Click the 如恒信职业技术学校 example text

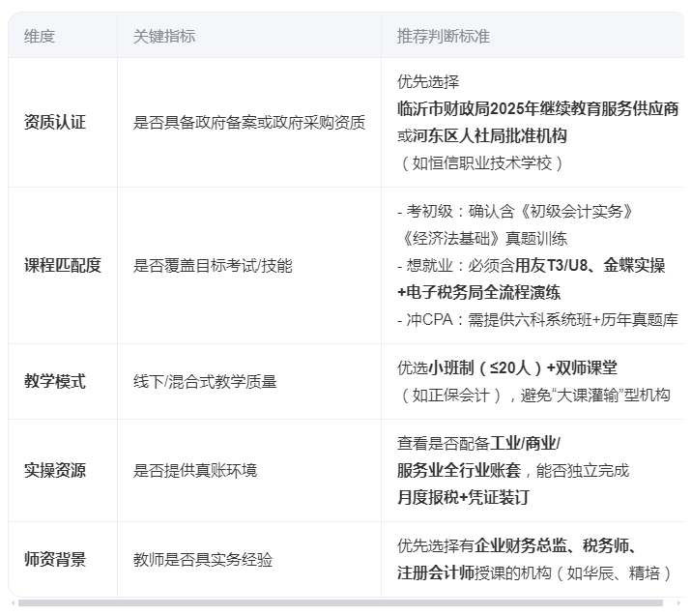pos(481,162)
